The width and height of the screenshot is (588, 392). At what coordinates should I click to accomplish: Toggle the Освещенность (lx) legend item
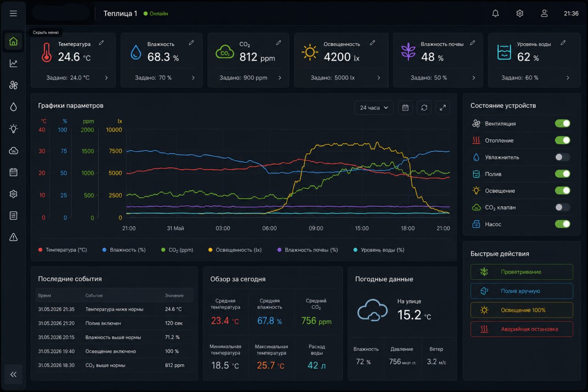click(x=235, y=250)
